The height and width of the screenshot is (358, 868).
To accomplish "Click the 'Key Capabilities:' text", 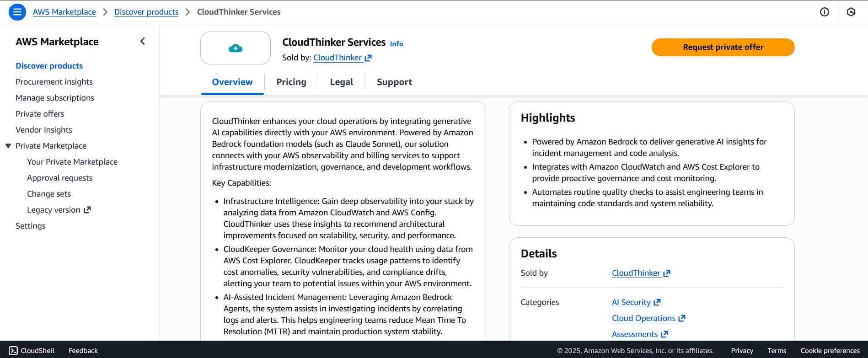I will click(241, 183).
